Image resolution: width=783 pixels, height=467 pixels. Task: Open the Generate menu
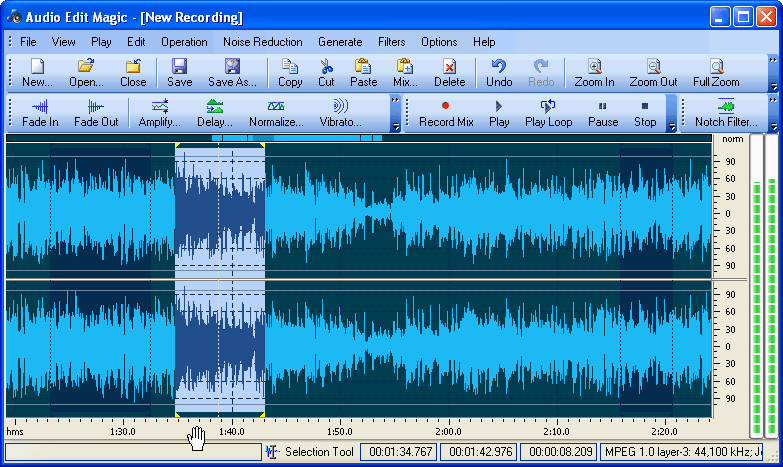coord(340,42)
